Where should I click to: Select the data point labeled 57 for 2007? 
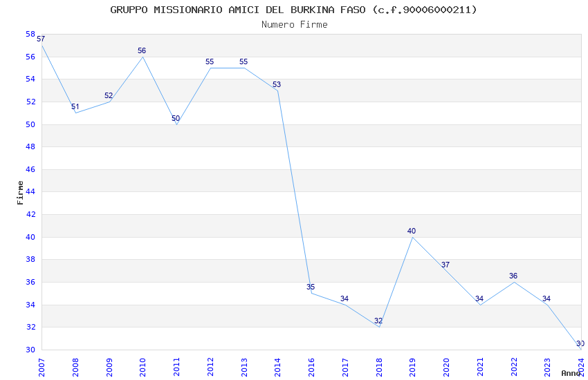pos(41,39)
